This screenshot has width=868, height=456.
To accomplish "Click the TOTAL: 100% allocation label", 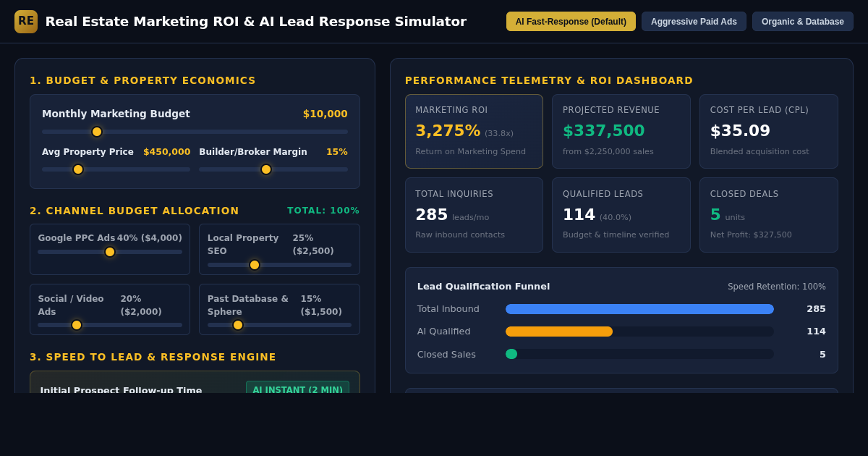I will point(323,211).
